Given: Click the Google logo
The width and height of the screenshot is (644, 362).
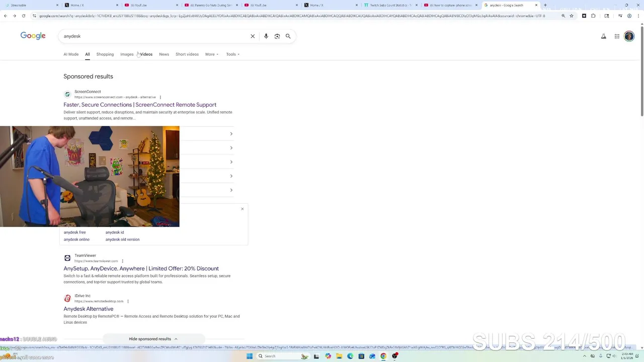Looking at the screenshot, I should (33, 36).
